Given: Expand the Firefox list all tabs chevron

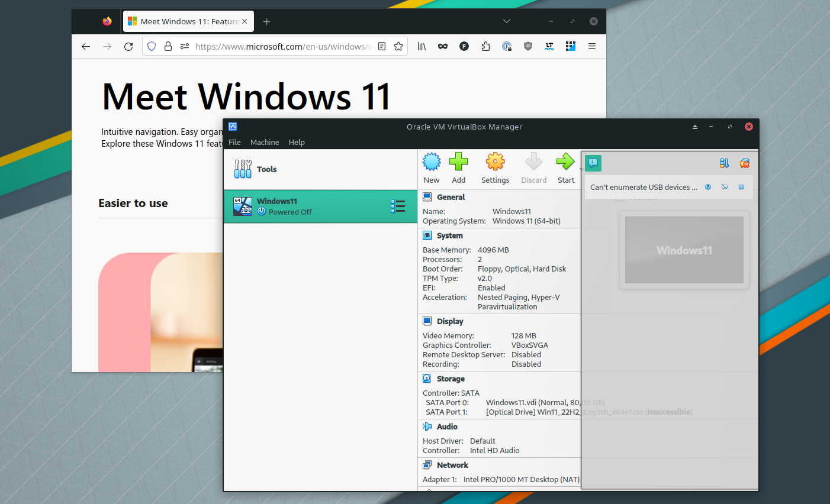Looking at the screenshot, I should (507, 21).
